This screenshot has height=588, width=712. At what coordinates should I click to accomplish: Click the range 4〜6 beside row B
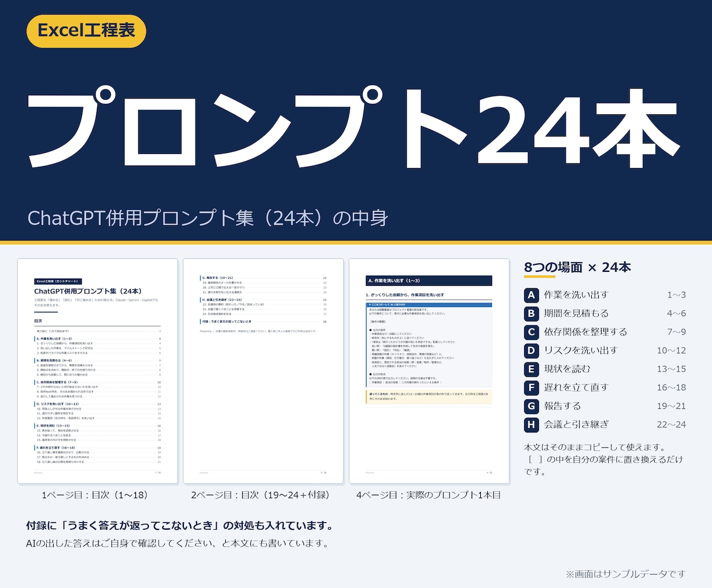pyautogui.click(x=676, y=313)
